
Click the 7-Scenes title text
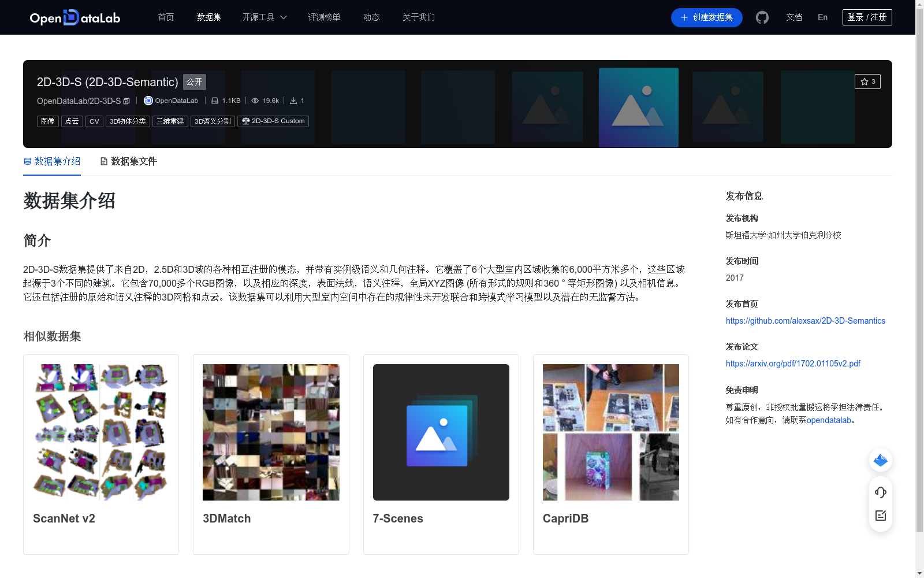coord(398,518)
